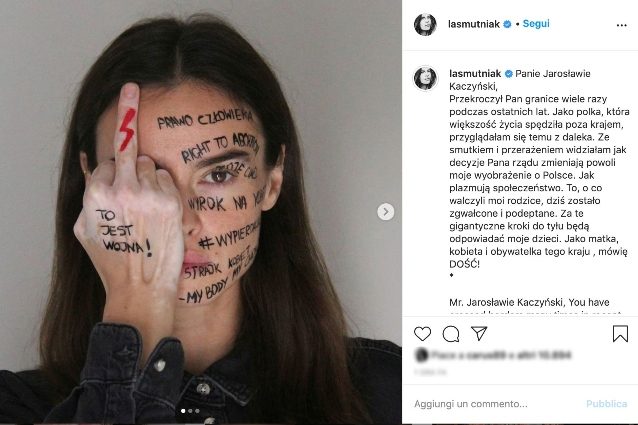Click the caption author's avatar
Image resolution: width=638 pixels, height=425 pixels.
(x=425, y=77)
